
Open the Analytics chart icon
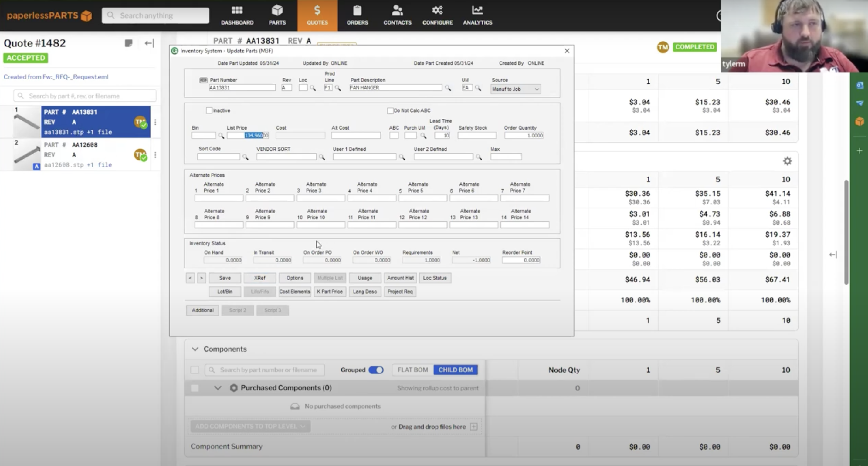[477, 10]
